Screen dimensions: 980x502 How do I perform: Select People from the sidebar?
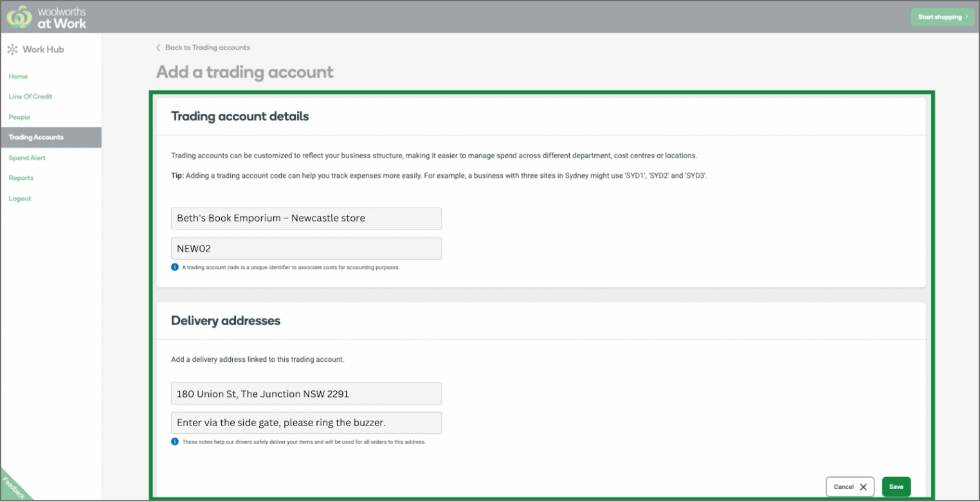coord(19,117)
